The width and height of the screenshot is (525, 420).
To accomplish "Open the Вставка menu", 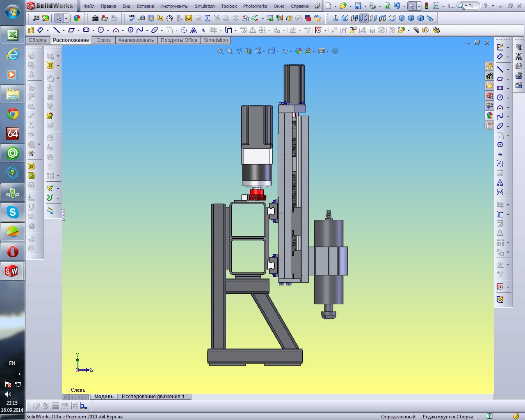I will (145, 6).
